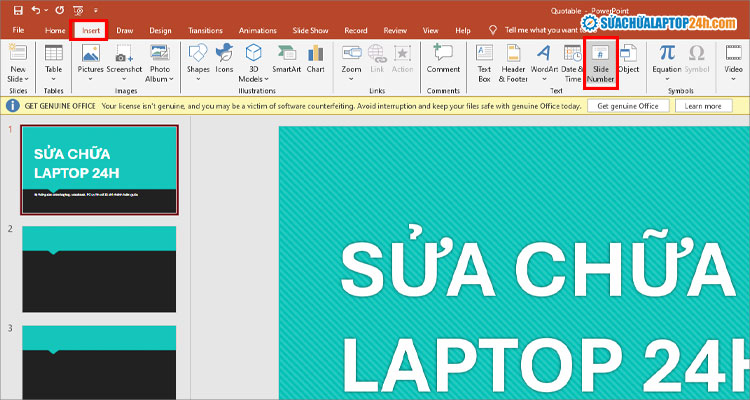Switch to the Home tab

click(x=55, y=30)
